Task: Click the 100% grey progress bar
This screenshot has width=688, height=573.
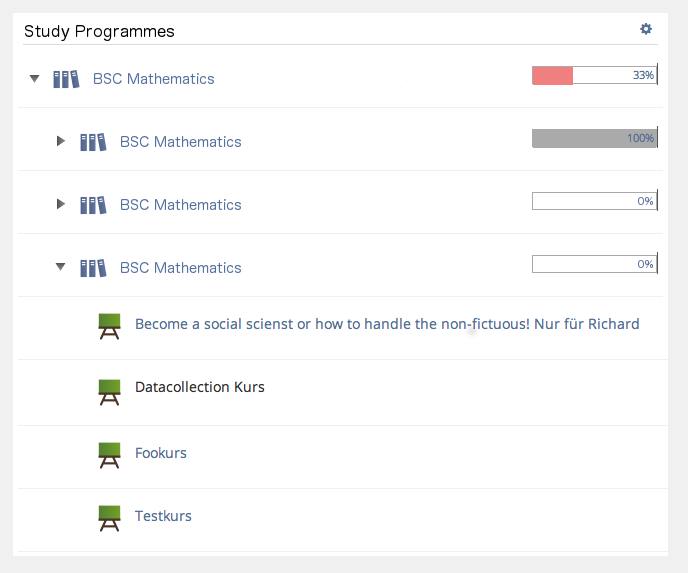Action: (594, 138)
